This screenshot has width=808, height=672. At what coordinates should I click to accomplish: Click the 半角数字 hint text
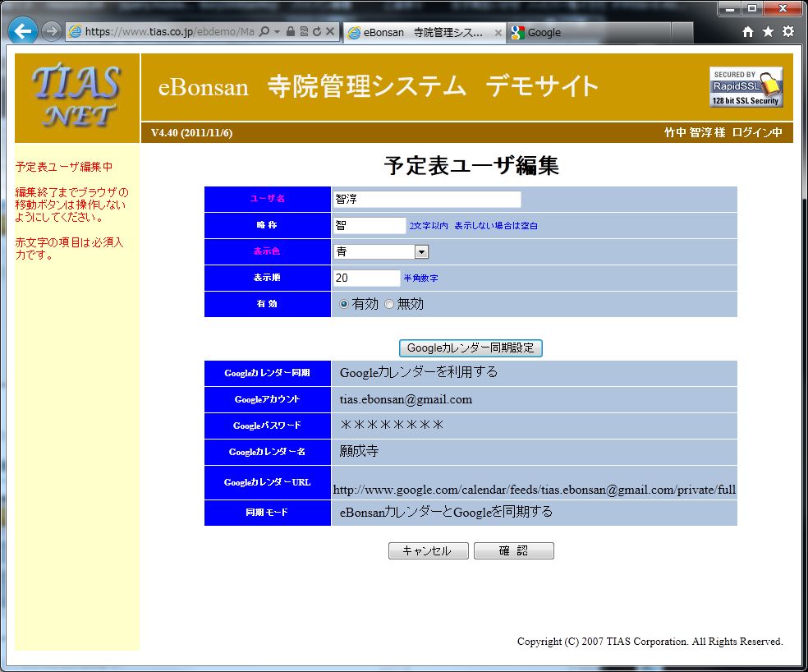[420, 278]
